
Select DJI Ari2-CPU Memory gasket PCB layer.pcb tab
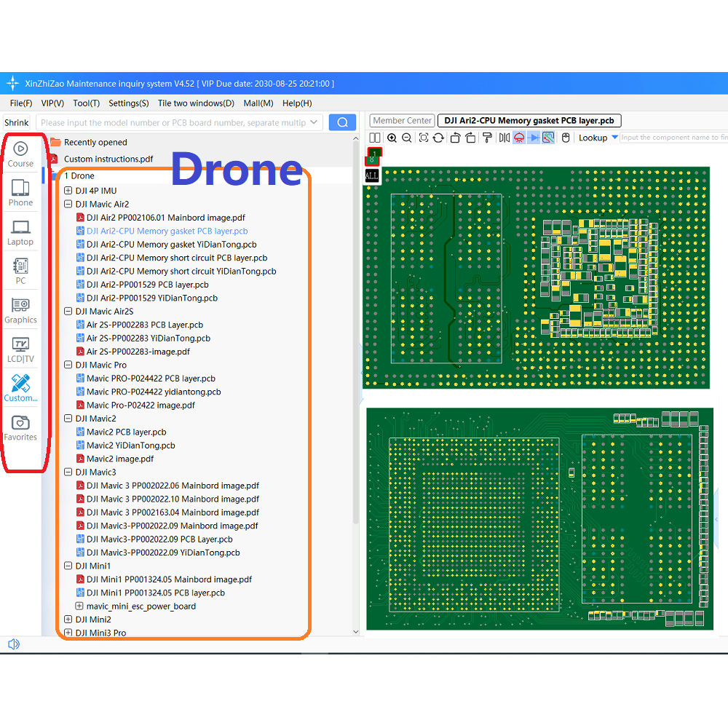tap(529, 121)
